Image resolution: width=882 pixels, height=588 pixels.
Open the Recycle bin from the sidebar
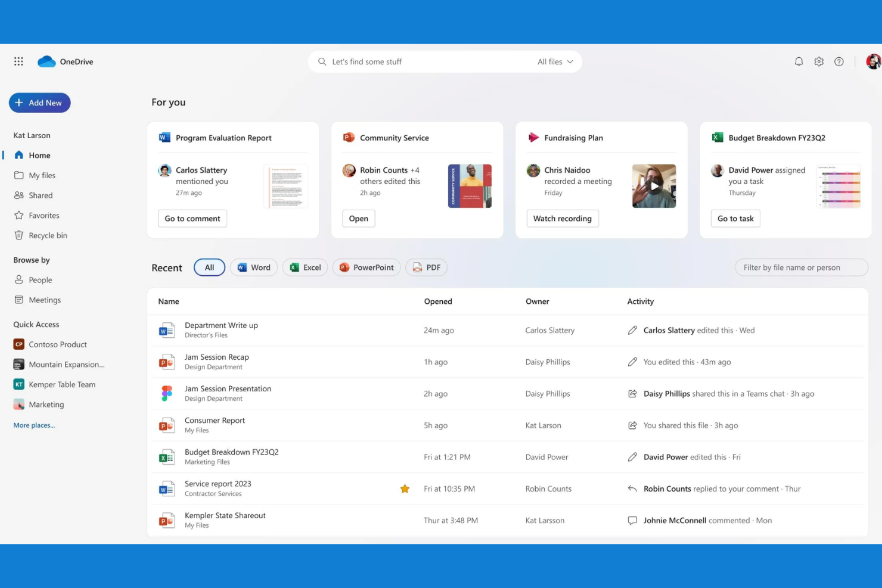(x=48, y=235)
